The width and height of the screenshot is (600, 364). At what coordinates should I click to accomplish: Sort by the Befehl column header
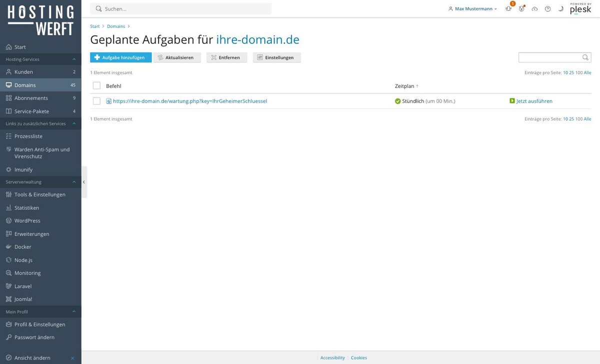(x=113, y=86)
